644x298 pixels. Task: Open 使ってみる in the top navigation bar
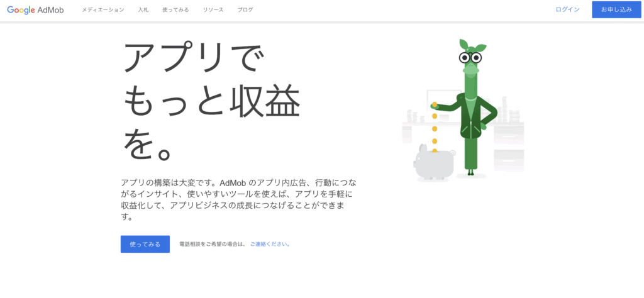coord(174,10)
